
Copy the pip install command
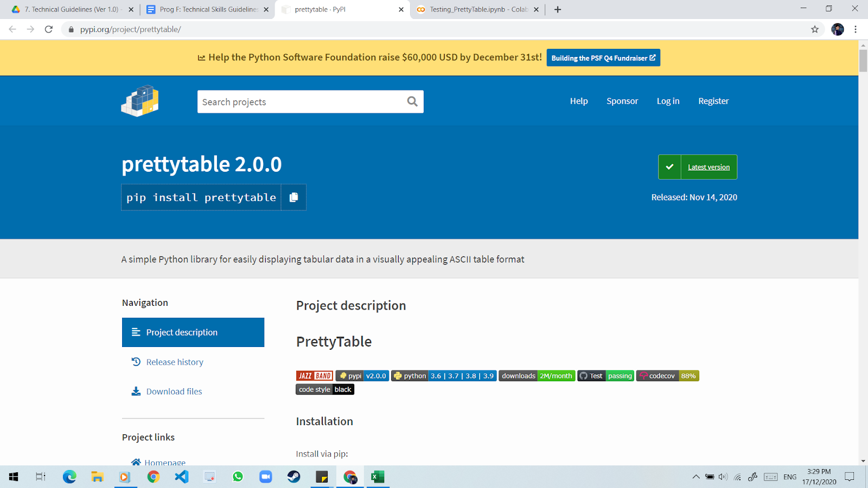coord(293,197)
